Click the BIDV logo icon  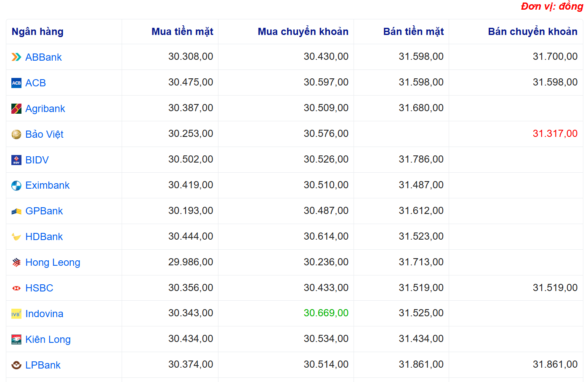[x=16, y=160]
